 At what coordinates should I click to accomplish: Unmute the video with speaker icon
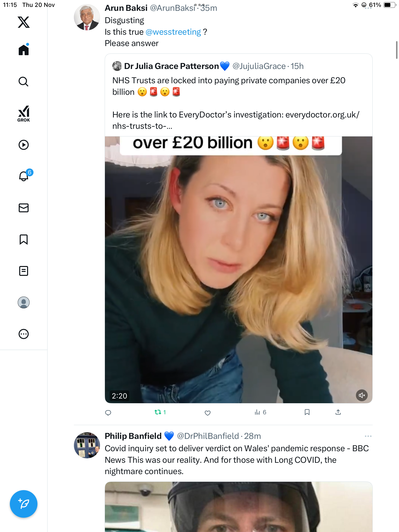point(362,395)
